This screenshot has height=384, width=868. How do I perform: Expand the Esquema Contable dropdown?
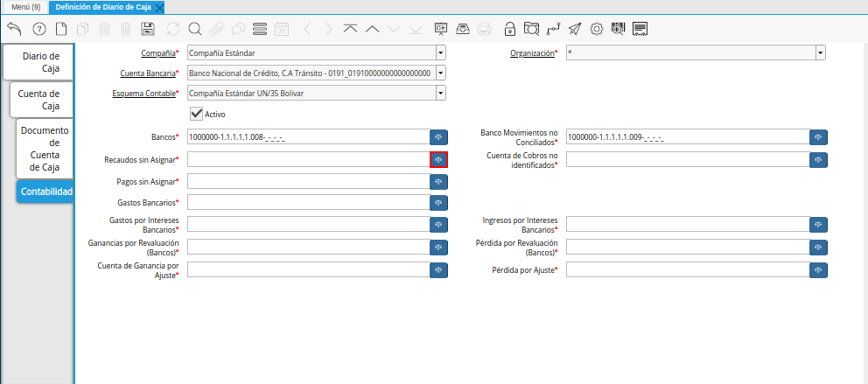point(441,93)
